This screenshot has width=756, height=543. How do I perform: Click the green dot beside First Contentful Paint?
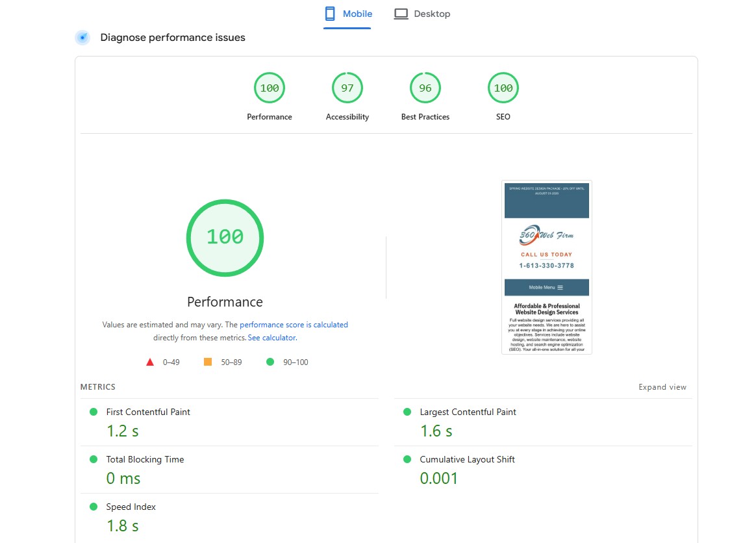(94, 411)
